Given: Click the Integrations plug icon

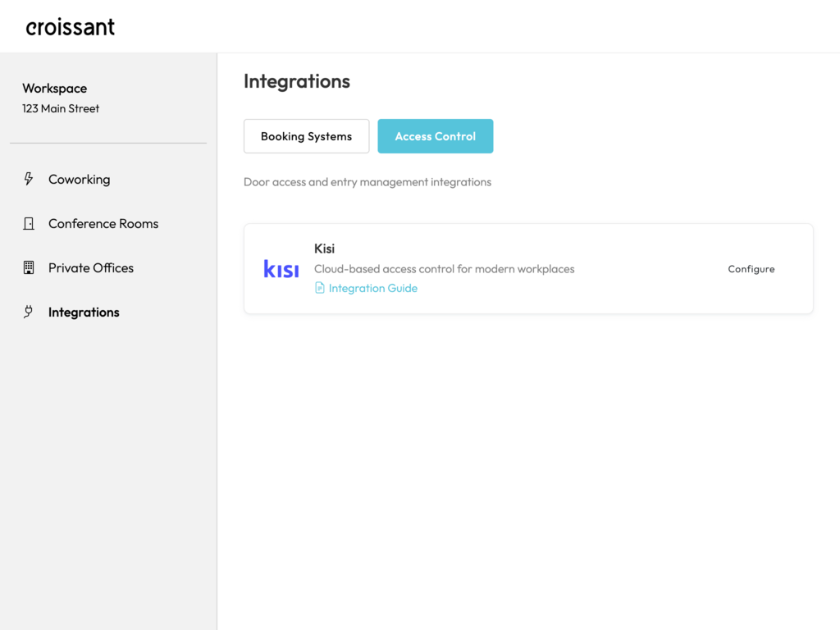Looking at the screenshot, I should pyautogui.click(x=29, y=312).
